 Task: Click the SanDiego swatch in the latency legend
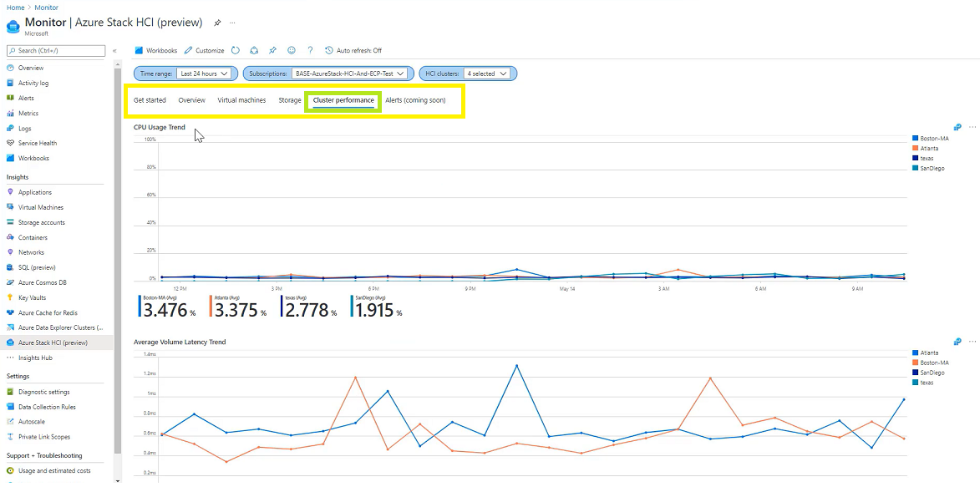pos(916,373)
